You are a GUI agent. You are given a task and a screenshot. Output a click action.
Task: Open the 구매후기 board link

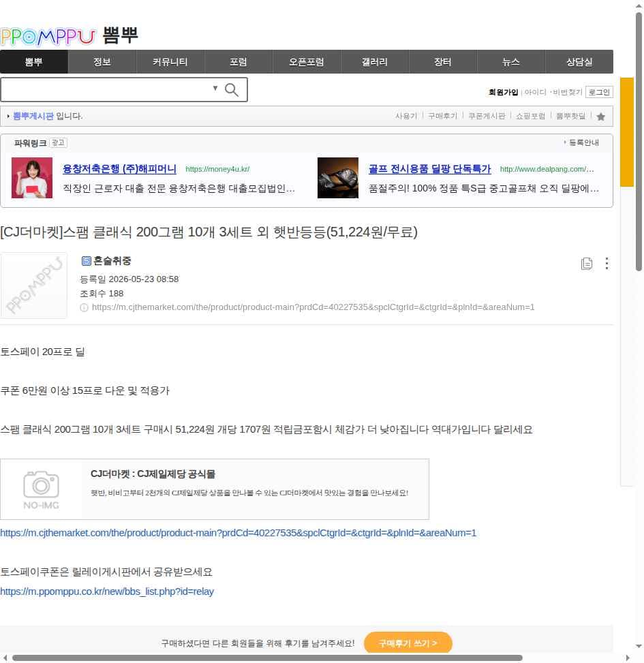(442, 116)
